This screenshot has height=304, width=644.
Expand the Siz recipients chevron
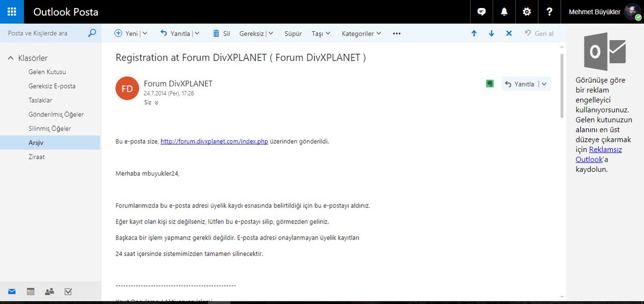tap(157, 103)
